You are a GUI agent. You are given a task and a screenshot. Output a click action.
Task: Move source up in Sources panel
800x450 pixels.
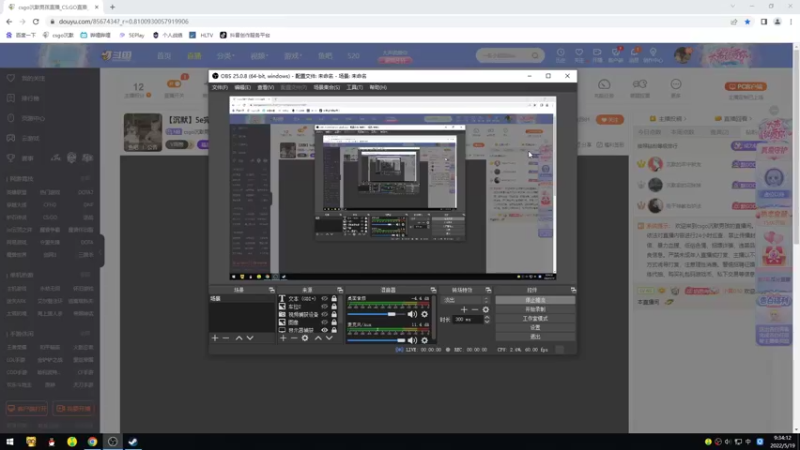[318, 338]
